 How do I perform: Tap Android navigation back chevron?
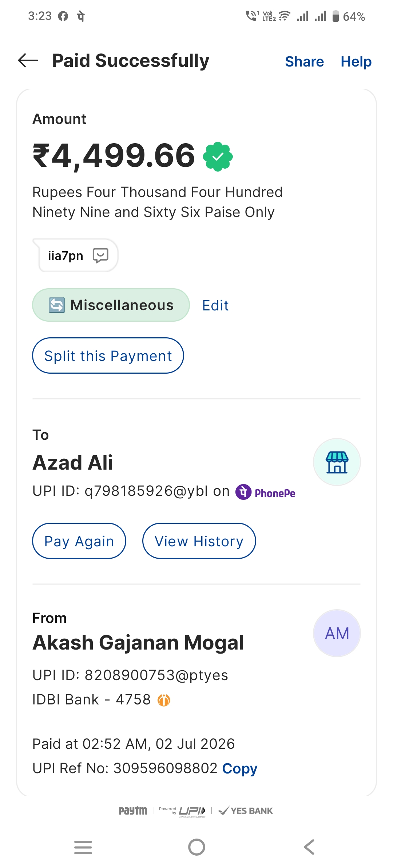tap(309, 847)
